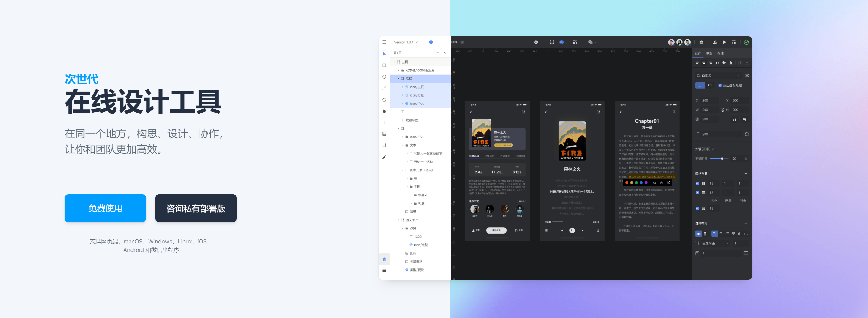The height and width of the screenshot is (318, 868).
Task: Click the rotation angle input field
Action: 710,119
